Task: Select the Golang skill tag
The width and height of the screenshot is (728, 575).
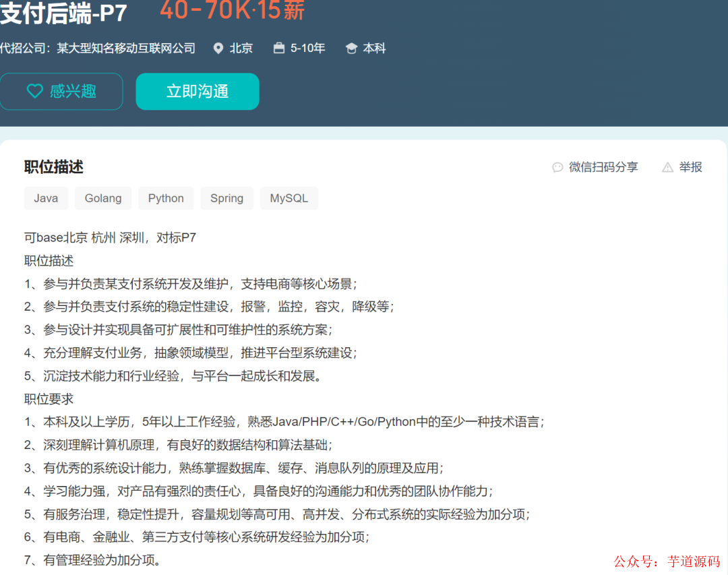Action: 103,198
